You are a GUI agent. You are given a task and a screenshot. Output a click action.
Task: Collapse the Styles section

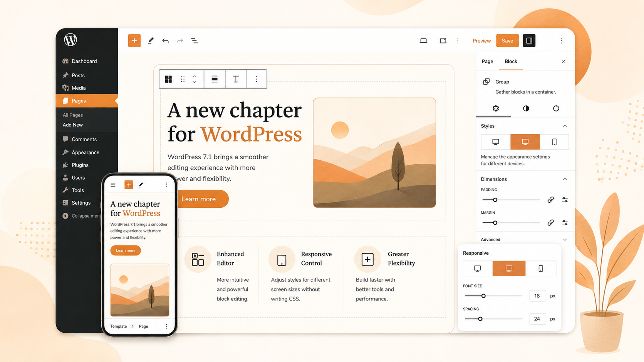pos(565,126)
